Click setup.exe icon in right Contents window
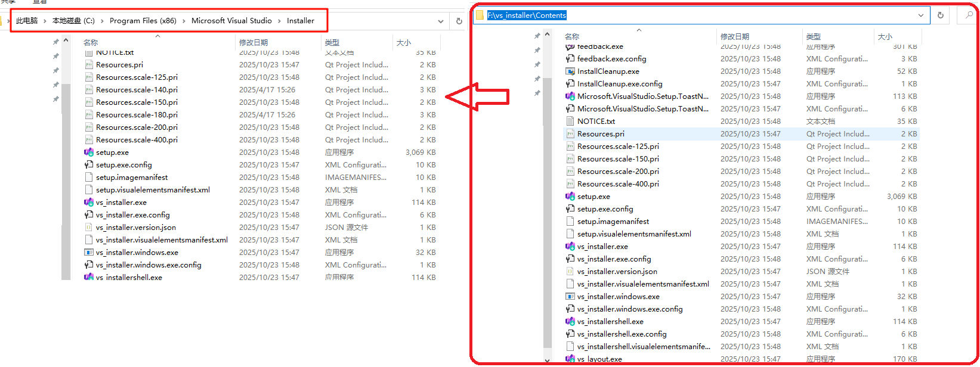Screen dimensions: 980x367 pos(570,197)
